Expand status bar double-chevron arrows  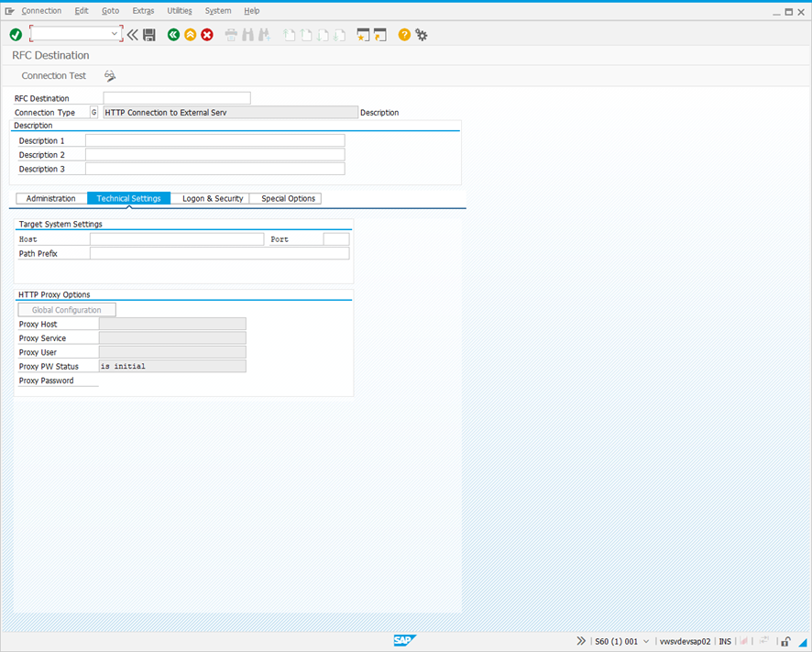pyautogui.click(x=581, y=641)
